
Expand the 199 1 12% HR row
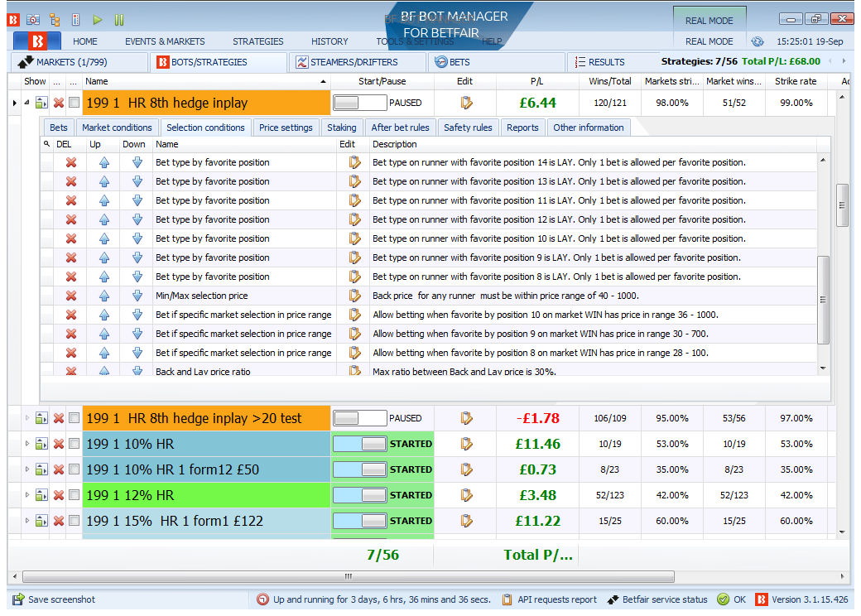click(x=26, y=495)
